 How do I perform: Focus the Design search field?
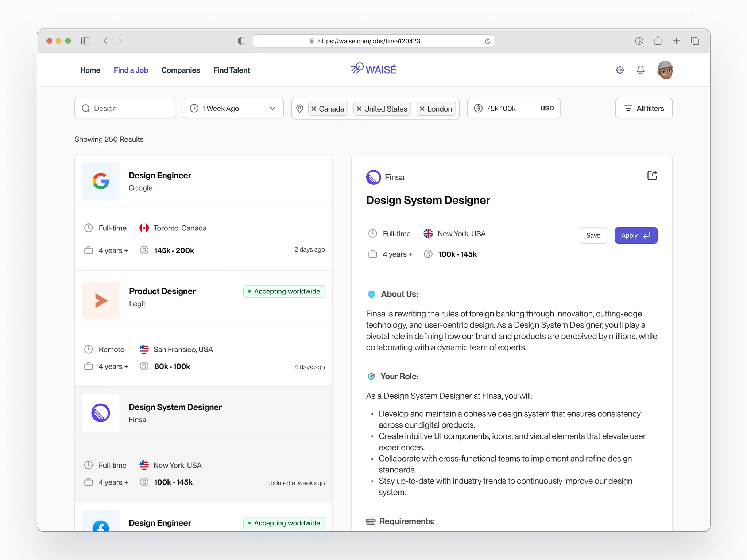(x=125, y=108)
